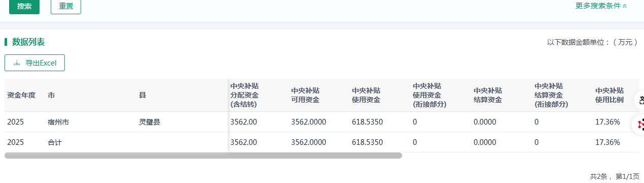Open the floating circular icon above red one
The height and width of the screenshot is (183, 644).
point(640,99)
